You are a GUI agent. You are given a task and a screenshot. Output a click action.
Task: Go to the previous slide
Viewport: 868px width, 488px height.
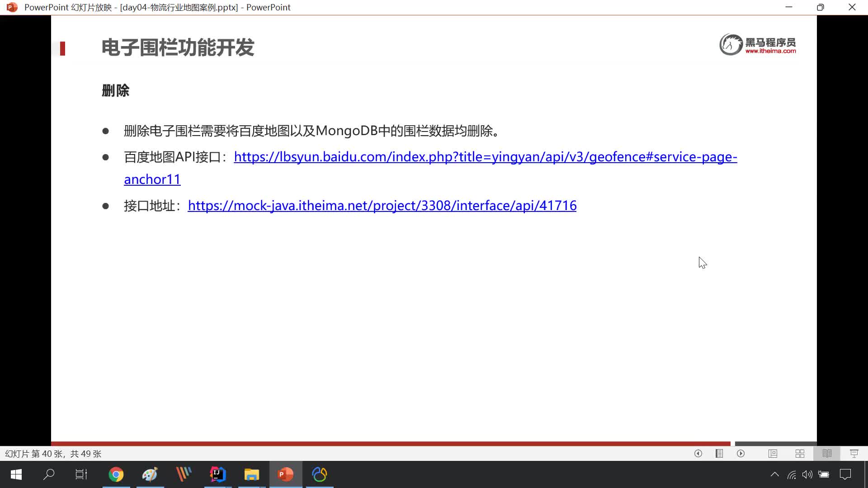click(698, 453)
